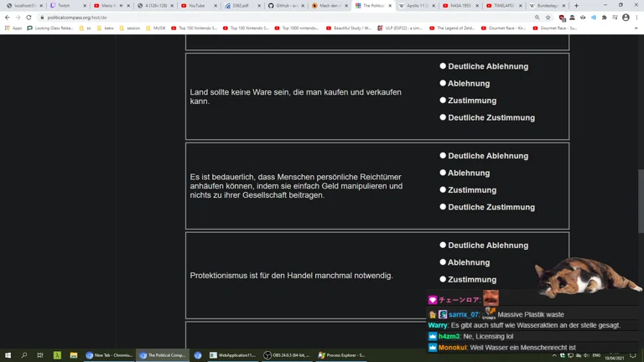
Task: Click the ENG language indicator in tray
Action: [x=596, y=355]
